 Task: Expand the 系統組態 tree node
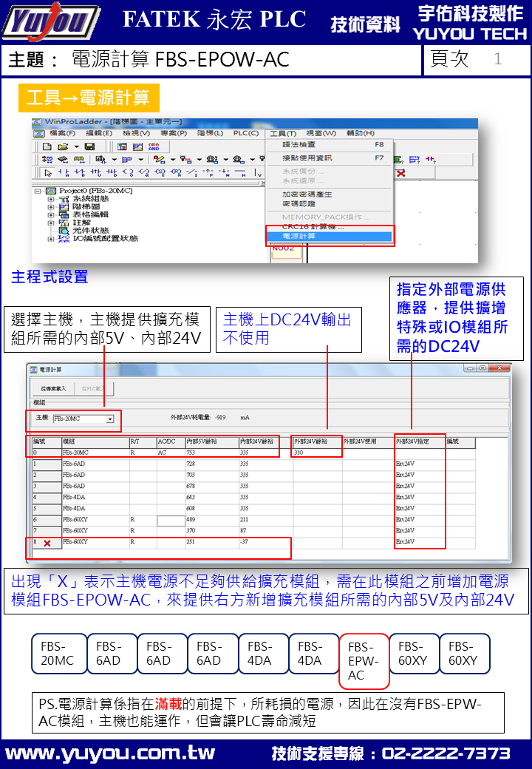[x=50, y=199]
